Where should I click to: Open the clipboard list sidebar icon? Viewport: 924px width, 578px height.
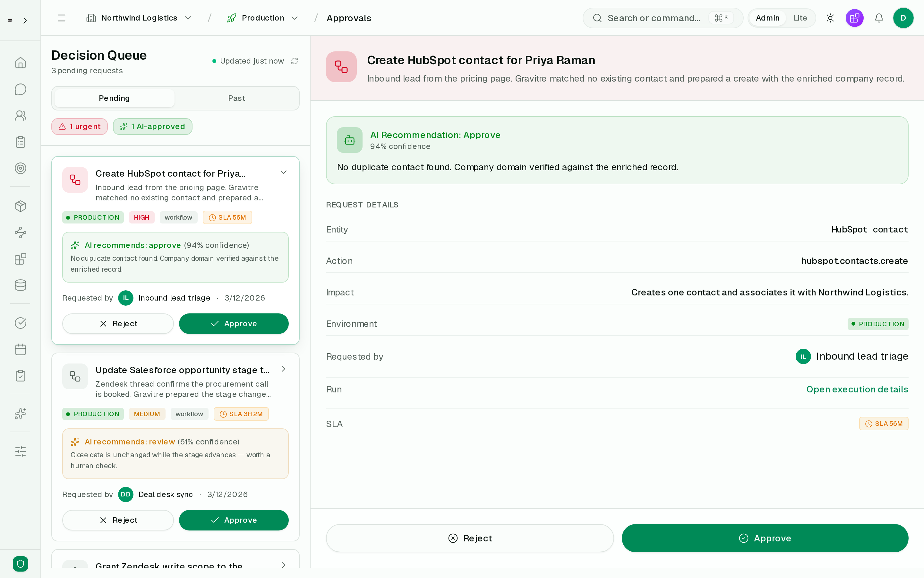20,142
